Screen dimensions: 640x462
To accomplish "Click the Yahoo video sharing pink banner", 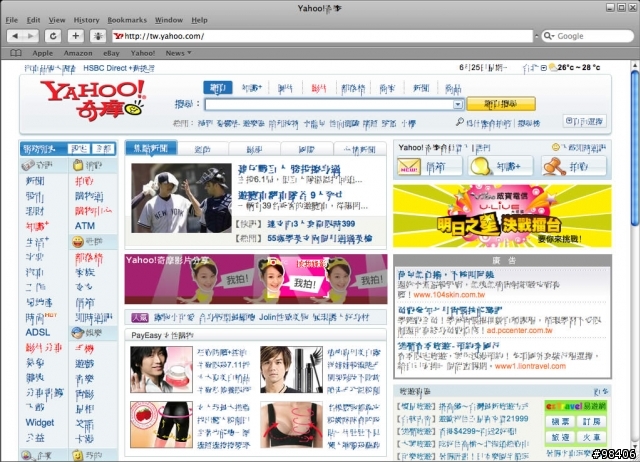I will click(x=256, y=279).
